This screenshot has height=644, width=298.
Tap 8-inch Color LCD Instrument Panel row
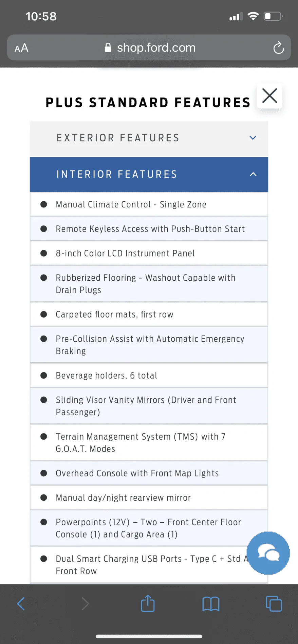point(149,253)
